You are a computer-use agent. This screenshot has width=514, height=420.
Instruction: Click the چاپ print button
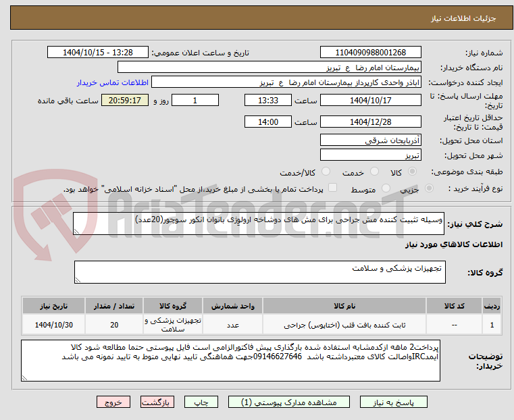pos(201,402)
